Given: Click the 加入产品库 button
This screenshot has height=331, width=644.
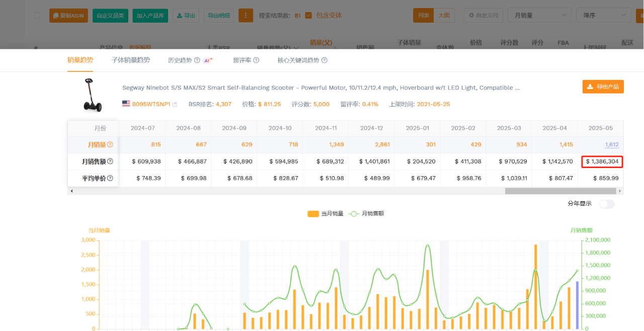Looking at the screenshot, I should point(150,16).
